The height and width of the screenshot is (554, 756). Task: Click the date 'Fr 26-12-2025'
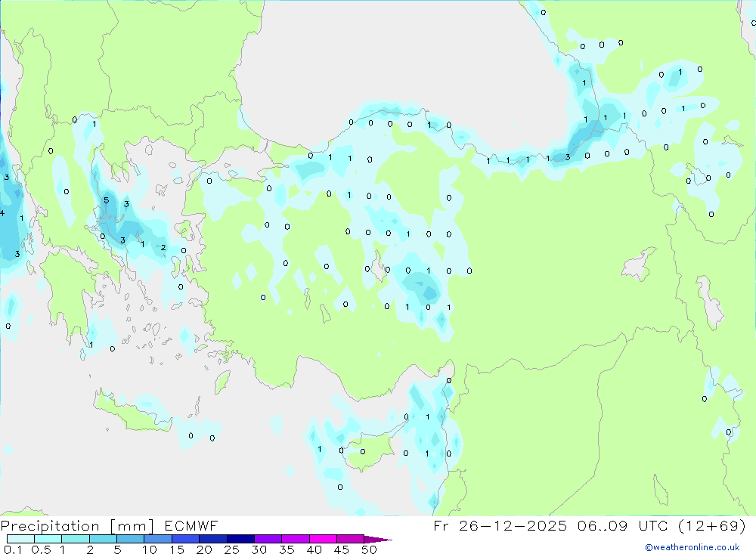[500, 525]
